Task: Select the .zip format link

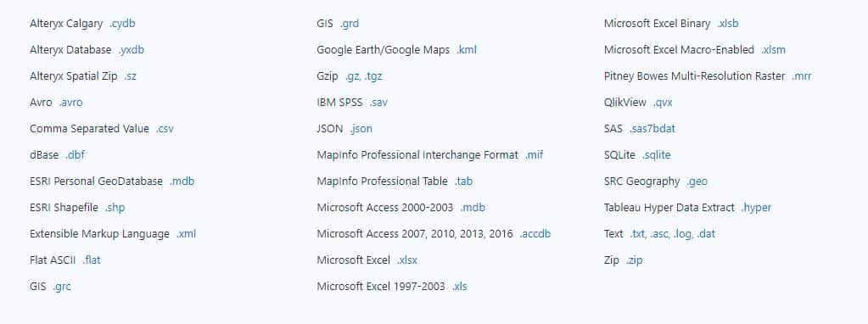Action: coord(635,260)
